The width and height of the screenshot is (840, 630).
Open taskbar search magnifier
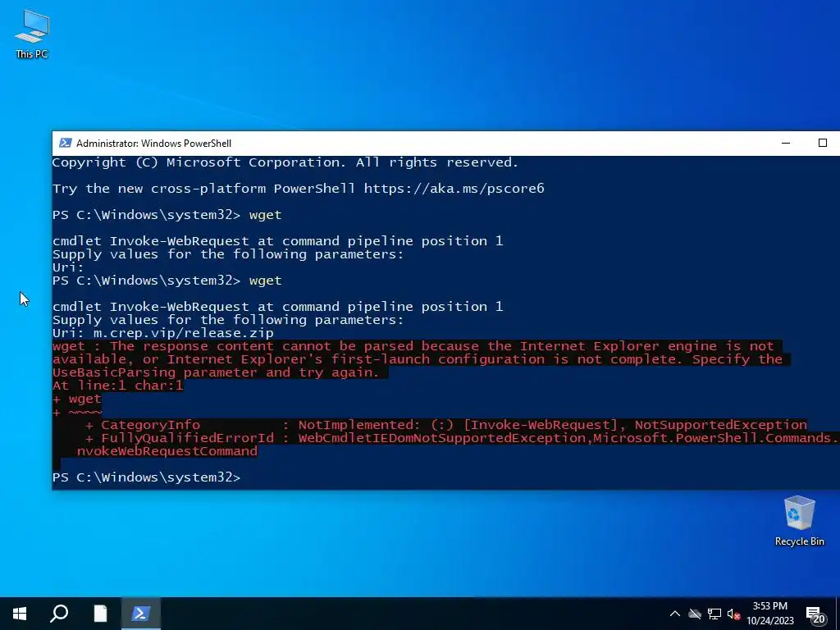click(x=59, y=614)
